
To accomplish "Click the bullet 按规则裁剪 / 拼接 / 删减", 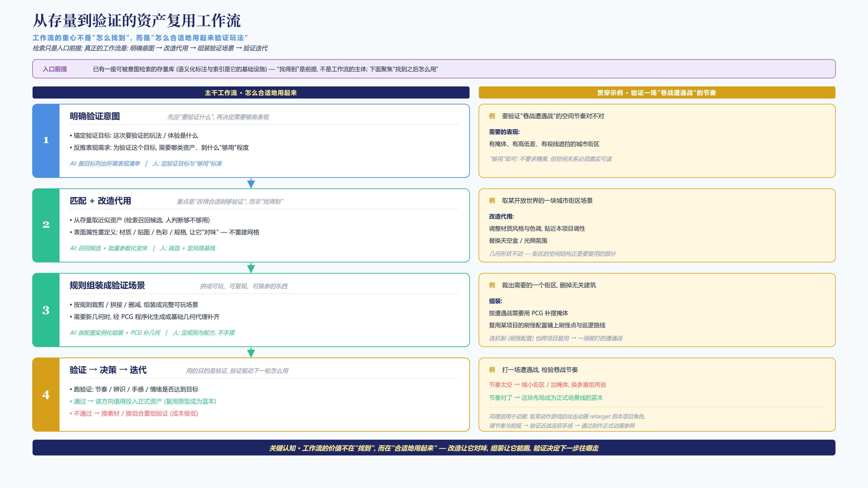I will (134, 304).
